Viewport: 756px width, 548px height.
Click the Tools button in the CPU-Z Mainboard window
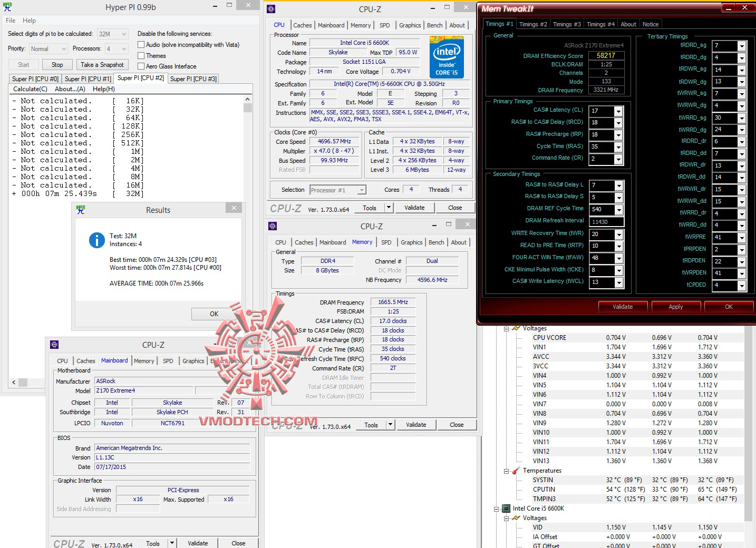(x=153, y=543)
